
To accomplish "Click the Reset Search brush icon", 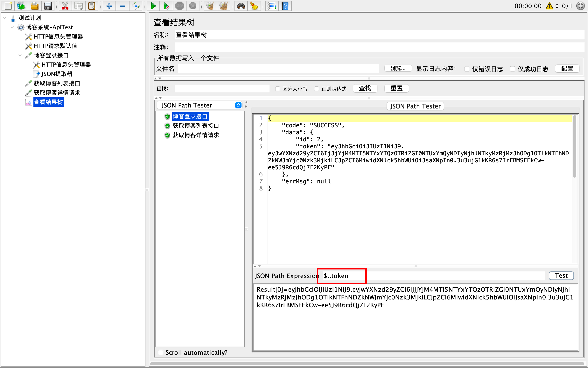I will pyautogui.click(x=254, y=6).
